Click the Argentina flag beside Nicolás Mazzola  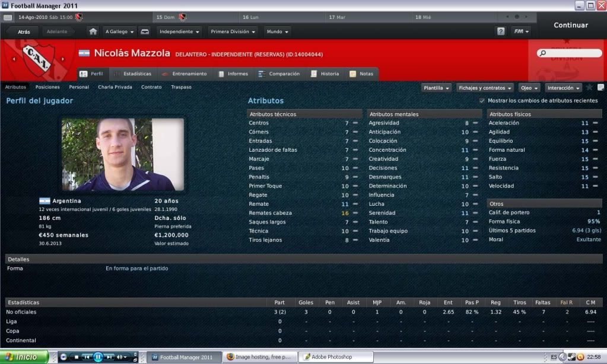click(84, 53)
